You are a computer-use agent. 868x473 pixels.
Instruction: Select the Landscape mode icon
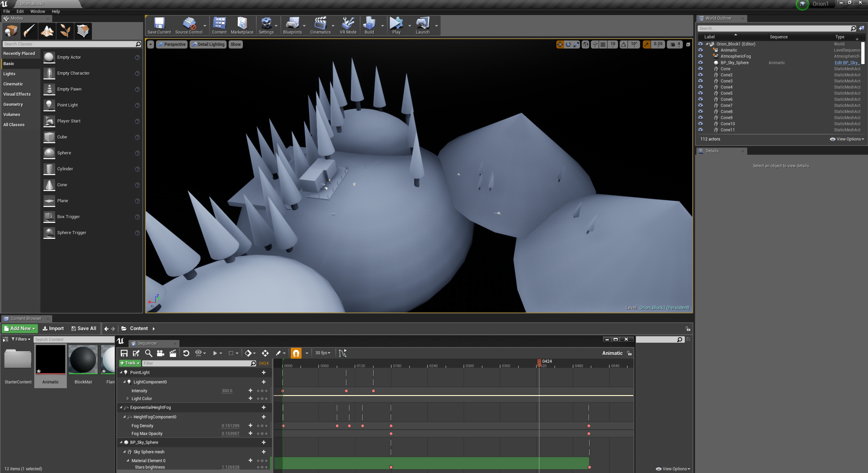pyautogui.click(x=47, y=31)
